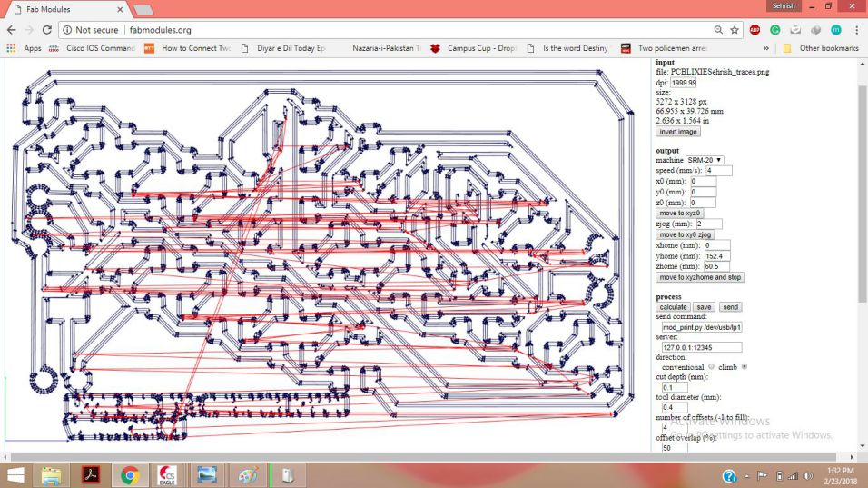Select the climb direction radio button
Viewport: 868px width, 488px height.
coord(744,367)
